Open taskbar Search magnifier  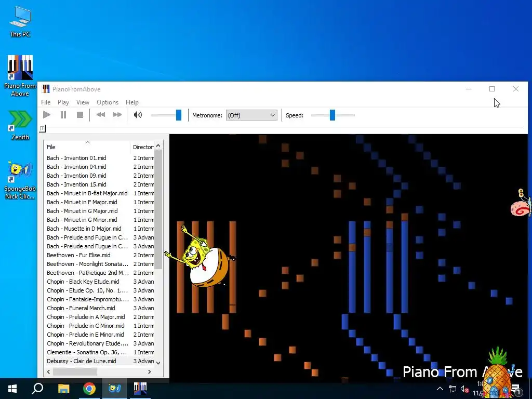click(37, 389)
